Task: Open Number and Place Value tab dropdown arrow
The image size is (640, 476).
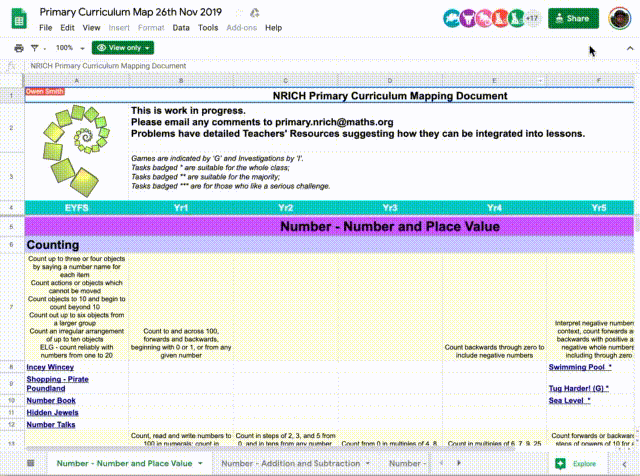Action: click(x=200, y=464)
